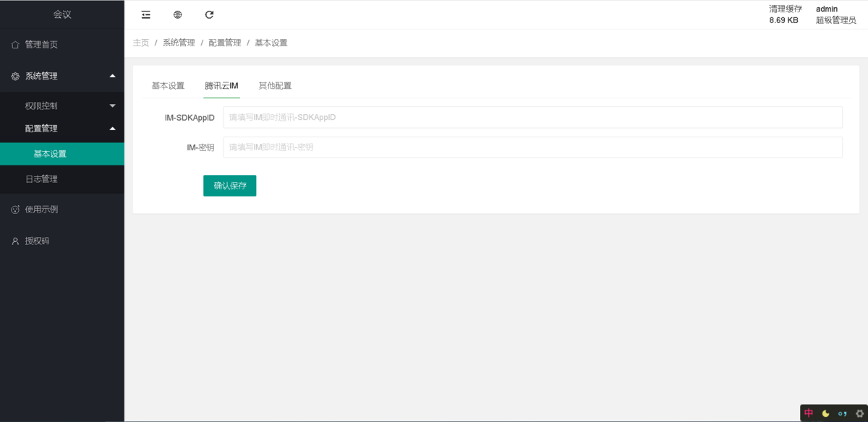Select 基本设置 in the sidebar menu

62,154
